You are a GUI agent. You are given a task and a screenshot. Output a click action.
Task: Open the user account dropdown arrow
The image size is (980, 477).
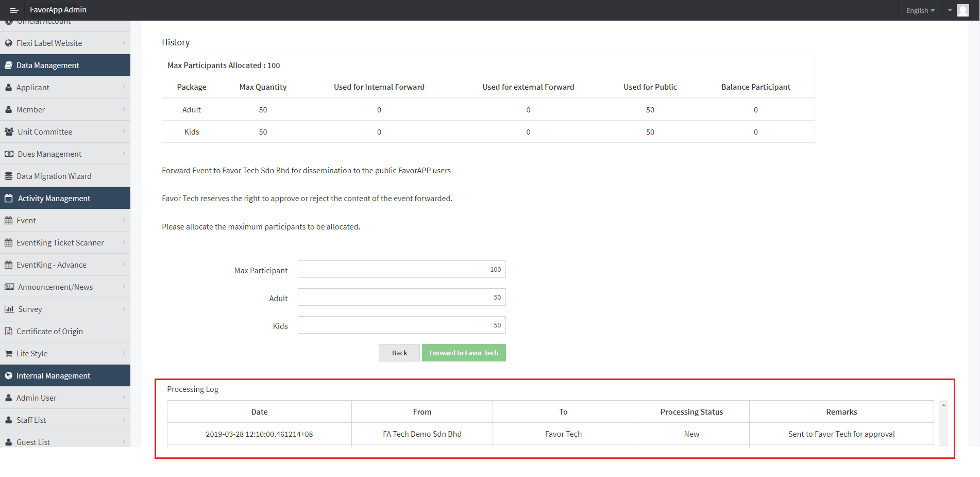[x=950, y=10]
